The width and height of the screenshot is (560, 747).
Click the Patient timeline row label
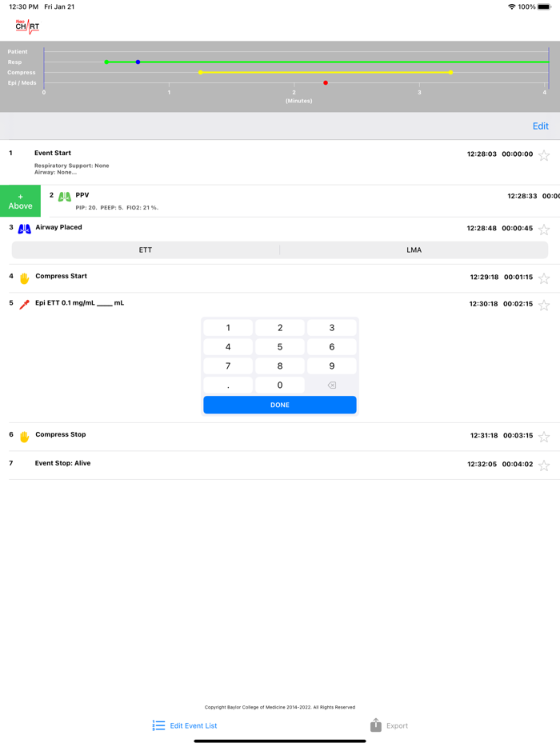click(18, 51)
